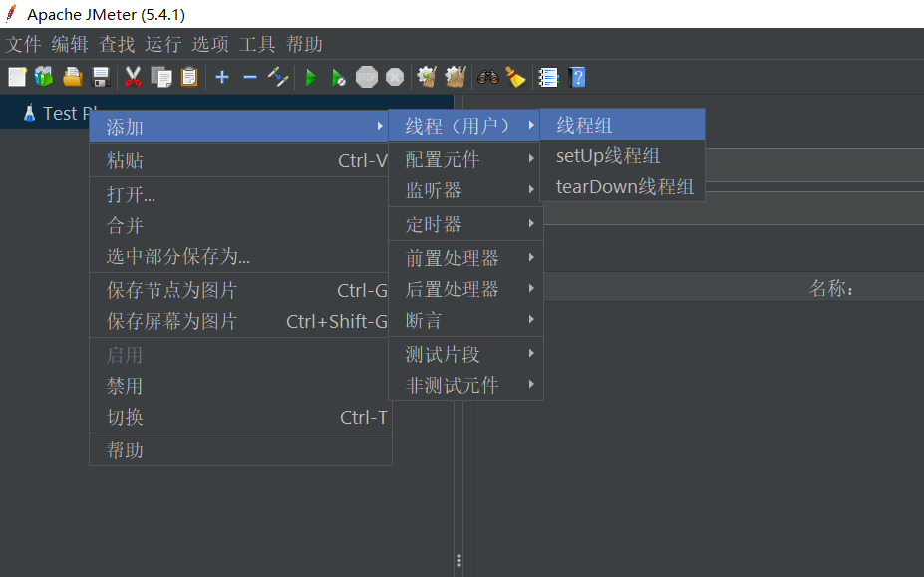Open the 工具 menu
The width and height of the screenshot is (924, 577).
[x=257, y=44]
